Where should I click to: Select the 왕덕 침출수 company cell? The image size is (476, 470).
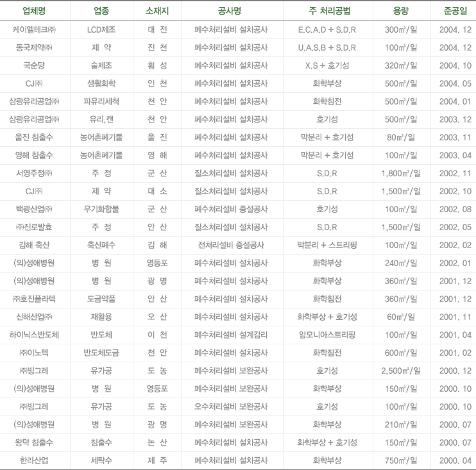click(x=34, y=442)
